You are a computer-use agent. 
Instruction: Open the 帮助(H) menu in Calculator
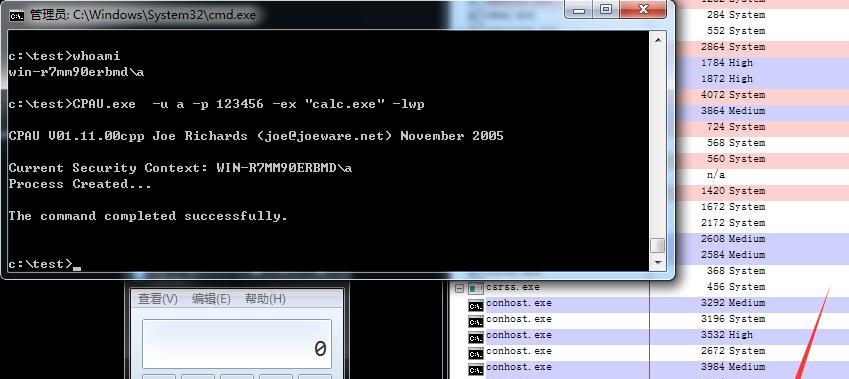265,299
